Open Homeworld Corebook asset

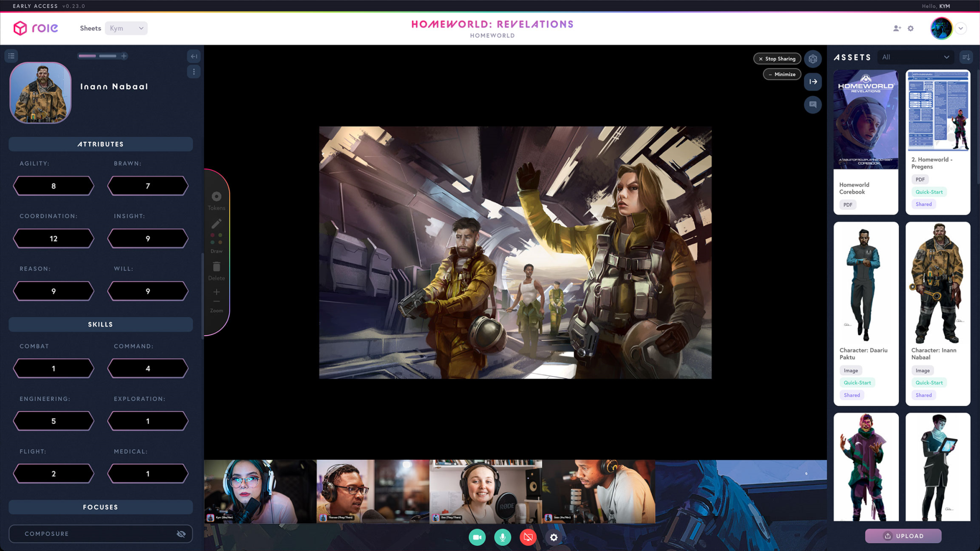(866, 142)
